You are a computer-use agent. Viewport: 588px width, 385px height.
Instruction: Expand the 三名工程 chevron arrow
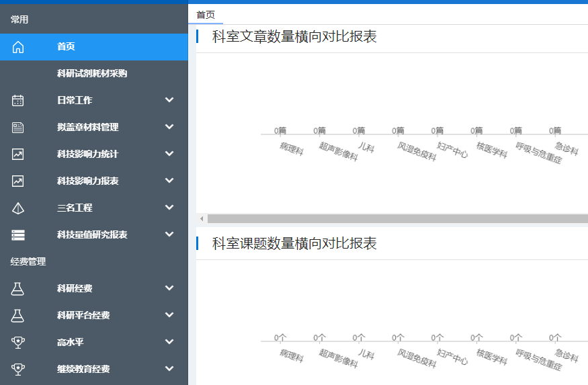click(x=169, y=208)
